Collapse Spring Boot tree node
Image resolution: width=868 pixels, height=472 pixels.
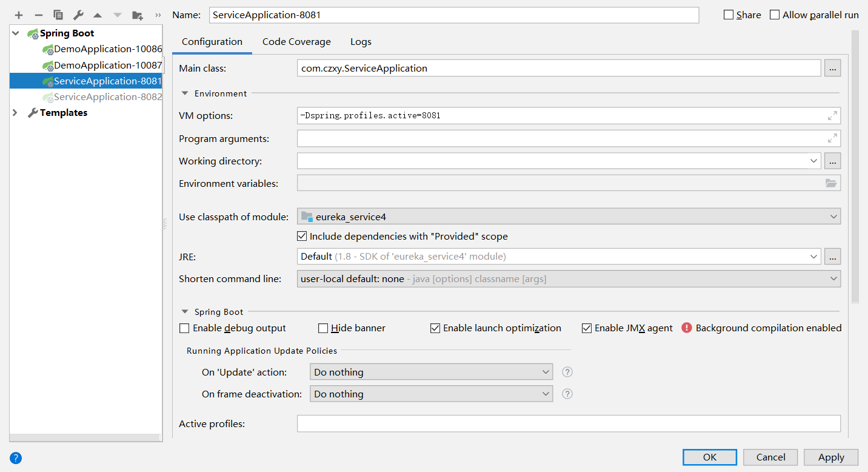[x=16, y=33]
